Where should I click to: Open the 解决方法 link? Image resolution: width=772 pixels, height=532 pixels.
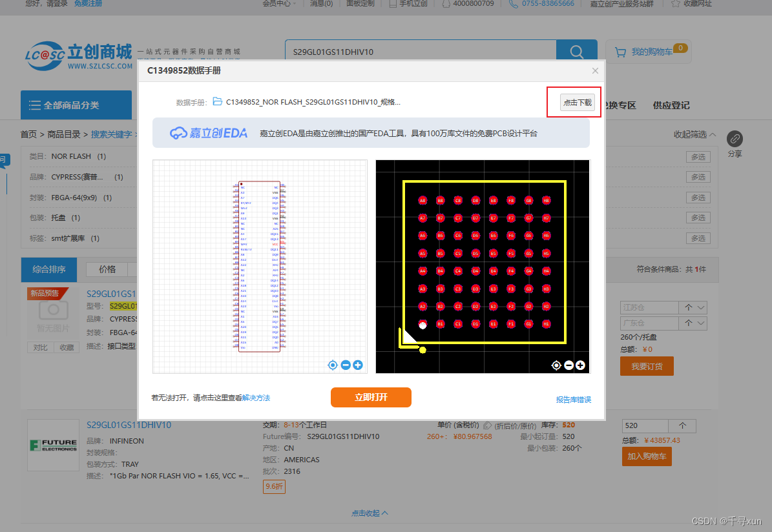coord(256,398)
